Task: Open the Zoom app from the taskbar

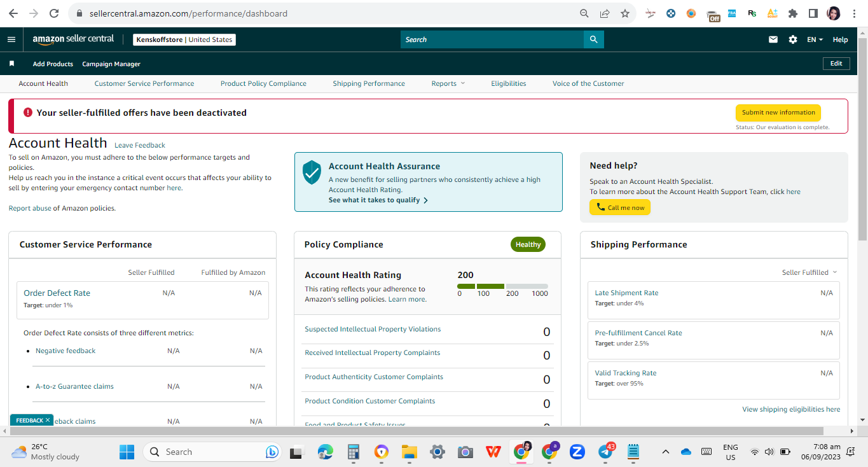Action: click(577, 452)
